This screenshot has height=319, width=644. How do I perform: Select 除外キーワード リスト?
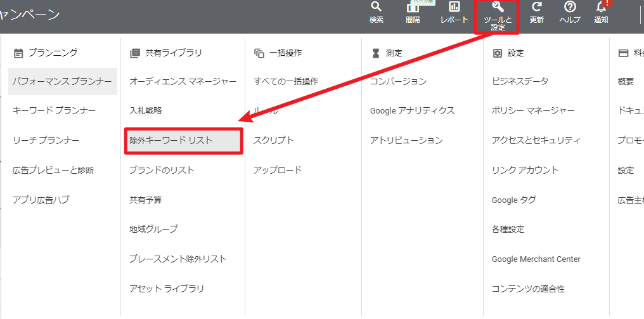tap(184, 141)
